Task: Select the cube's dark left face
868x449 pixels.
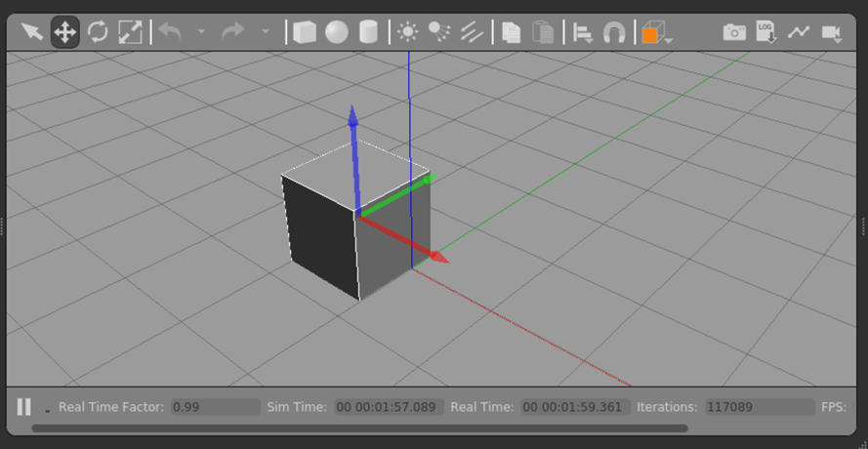Action: tap(319, 237)
